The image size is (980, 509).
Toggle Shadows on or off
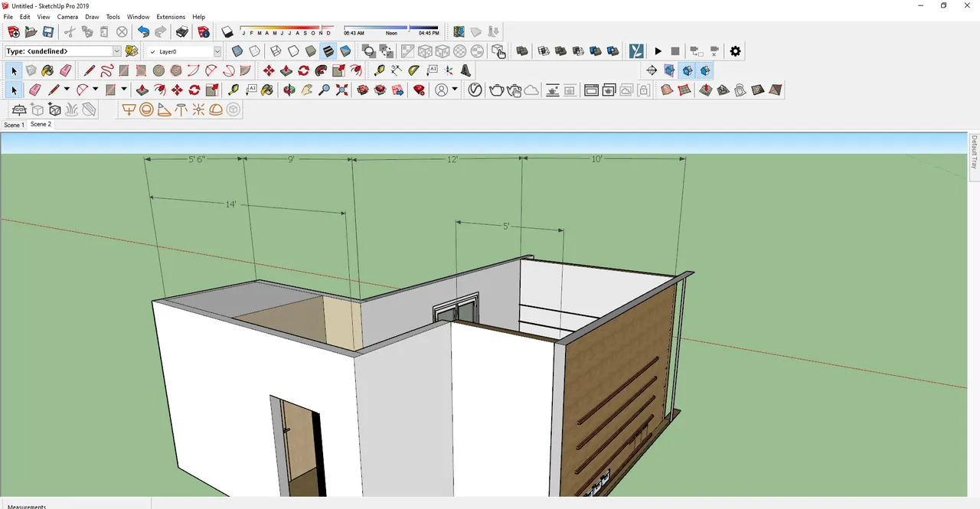point(227,32)
